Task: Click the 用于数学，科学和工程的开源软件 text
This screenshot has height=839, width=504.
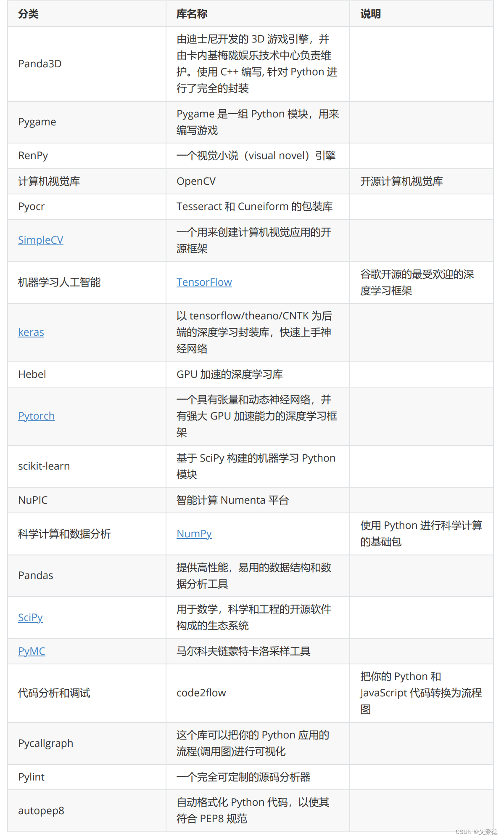Action: tap(254, 617)
